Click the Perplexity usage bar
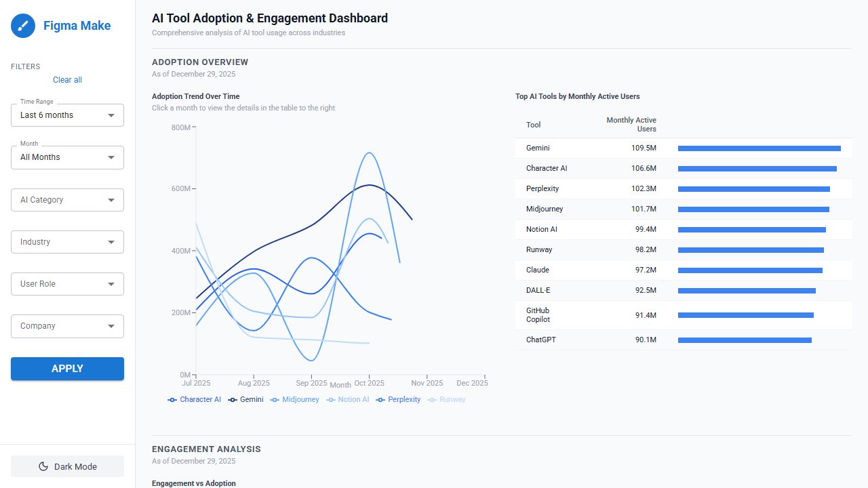The width and height of the screenshot is (868, 488). tap(754, 189)
